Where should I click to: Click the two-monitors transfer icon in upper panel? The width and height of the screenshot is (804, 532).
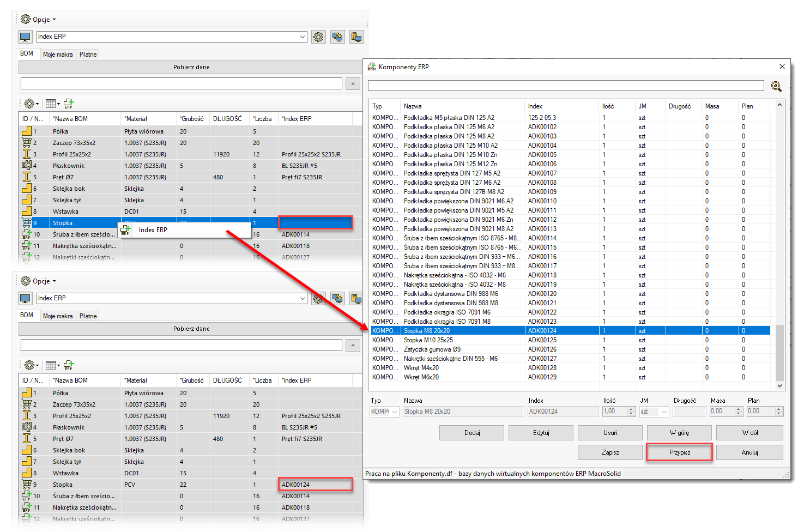click(337, 37)
